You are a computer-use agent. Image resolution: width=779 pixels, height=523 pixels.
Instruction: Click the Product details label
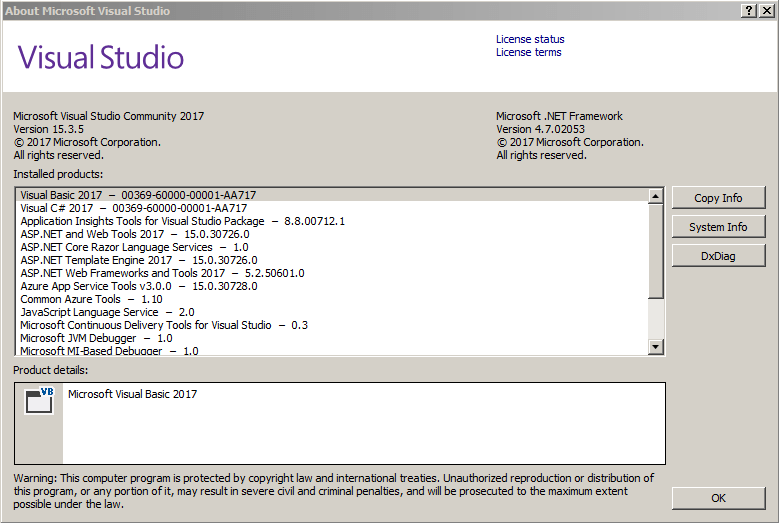click(51, 370)
